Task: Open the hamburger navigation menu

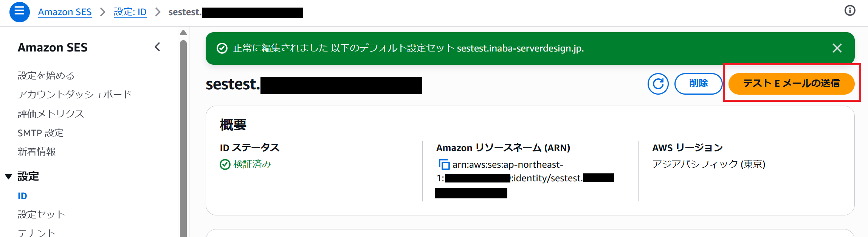Action: (20, 12)
